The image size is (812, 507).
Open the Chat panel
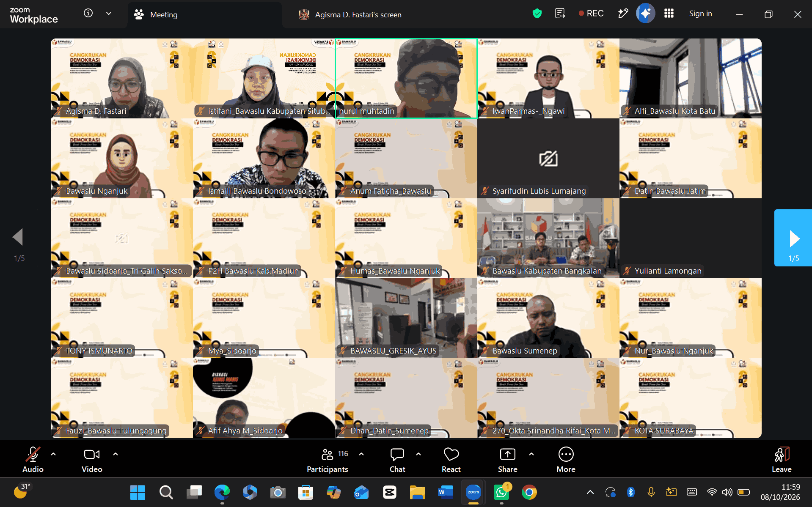397,460
